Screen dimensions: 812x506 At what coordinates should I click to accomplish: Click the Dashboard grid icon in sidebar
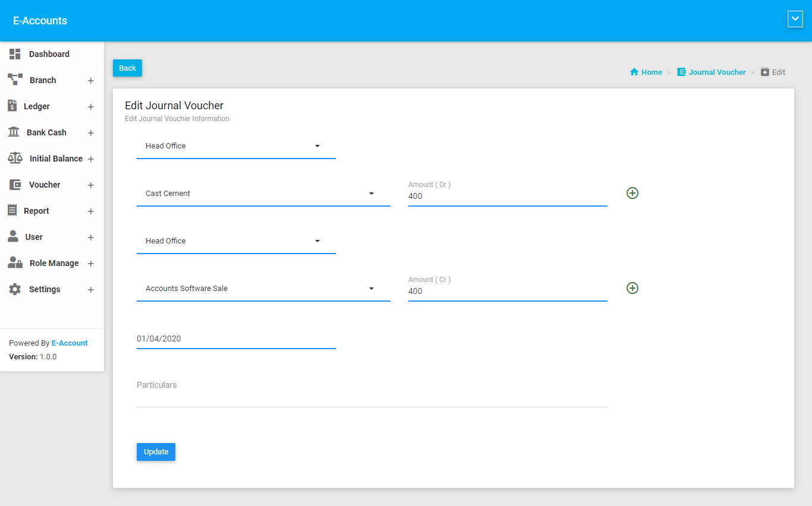(x=15, y=54)
